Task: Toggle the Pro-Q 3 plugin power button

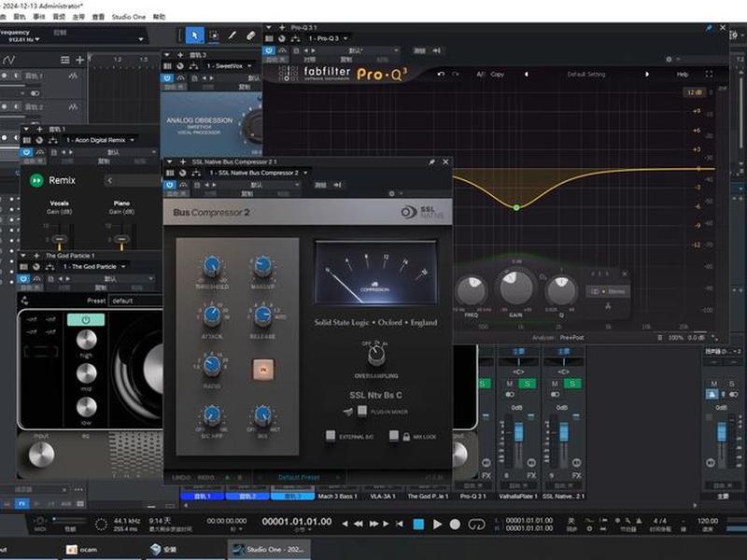Action: click(269, 50)
